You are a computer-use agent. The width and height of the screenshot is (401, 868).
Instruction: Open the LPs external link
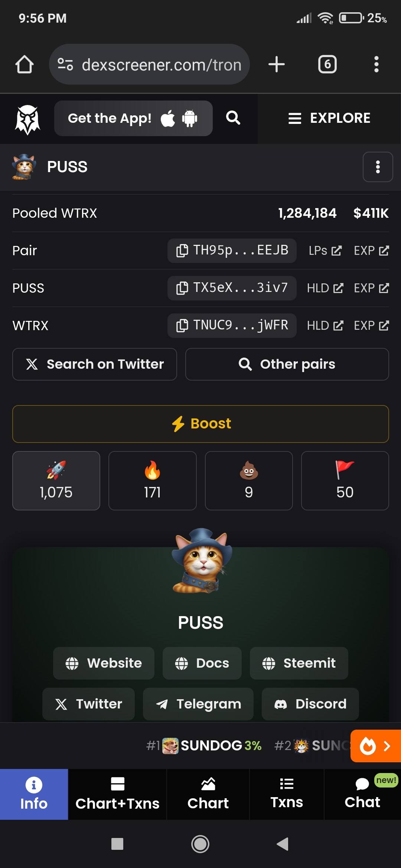tap(325, 251)
